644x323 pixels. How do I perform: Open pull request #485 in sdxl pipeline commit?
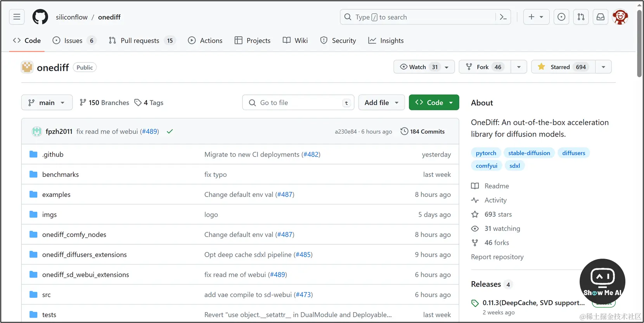click(x=303, y=255)
